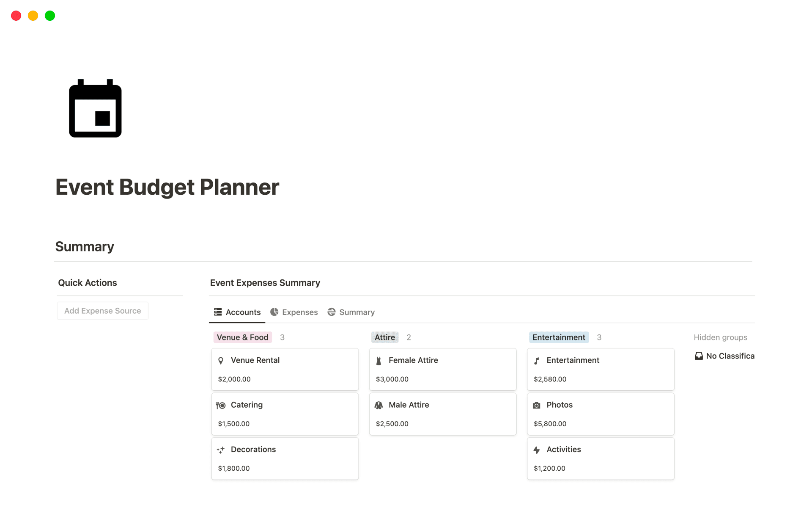Click the dress icon on the Female Attire card
The width and height of the screenshot is (812, 508).
[379, 360]
